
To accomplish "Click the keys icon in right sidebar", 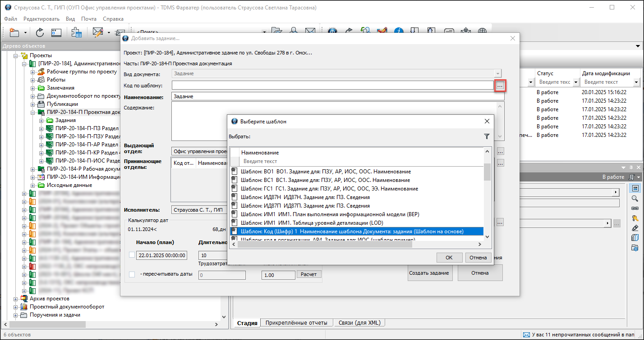I will click(x=635, y=218).
